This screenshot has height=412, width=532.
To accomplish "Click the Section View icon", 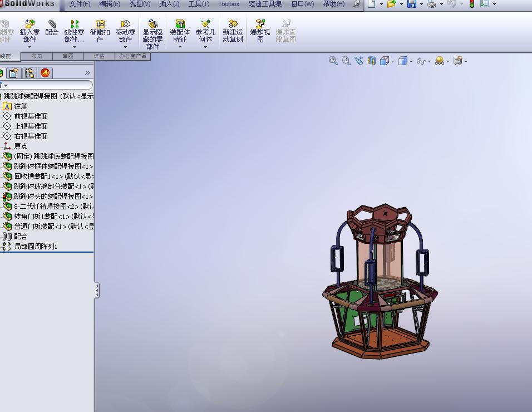I will coord(372,61).
